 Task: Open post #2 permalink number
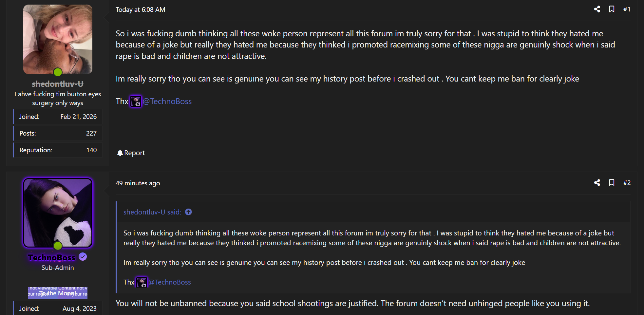(x=627, y=183)
